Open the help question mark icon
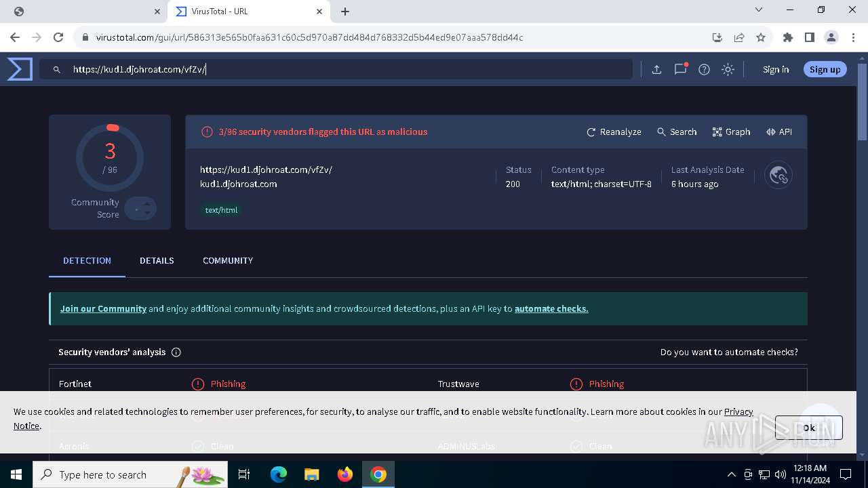Screen dimensions: 868x488 [x=704, y=69]
